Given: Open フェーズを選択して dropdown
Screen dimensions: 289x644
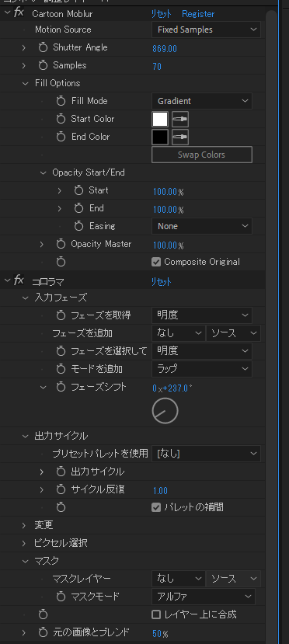Looking at the screenshot, I should pos(202,351).
